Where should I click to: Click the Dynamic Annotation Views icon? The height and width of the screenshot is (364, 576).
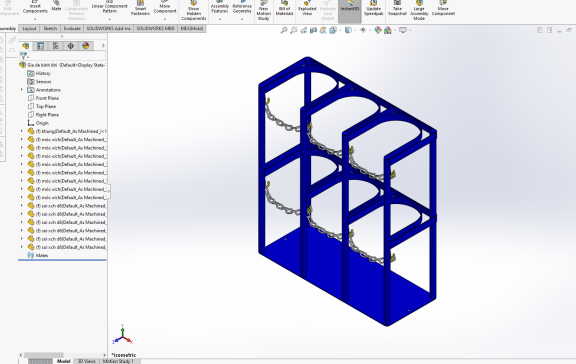coord(323,30)
